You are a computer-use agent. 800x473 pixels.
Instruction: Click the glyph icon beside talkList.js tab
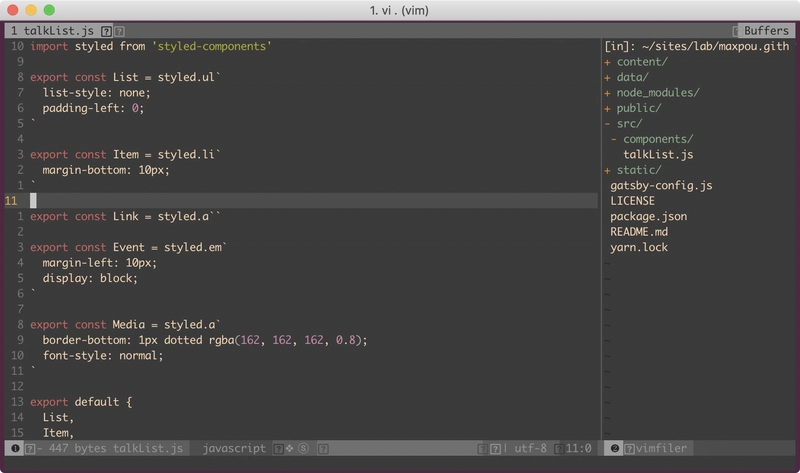point(106,32)
